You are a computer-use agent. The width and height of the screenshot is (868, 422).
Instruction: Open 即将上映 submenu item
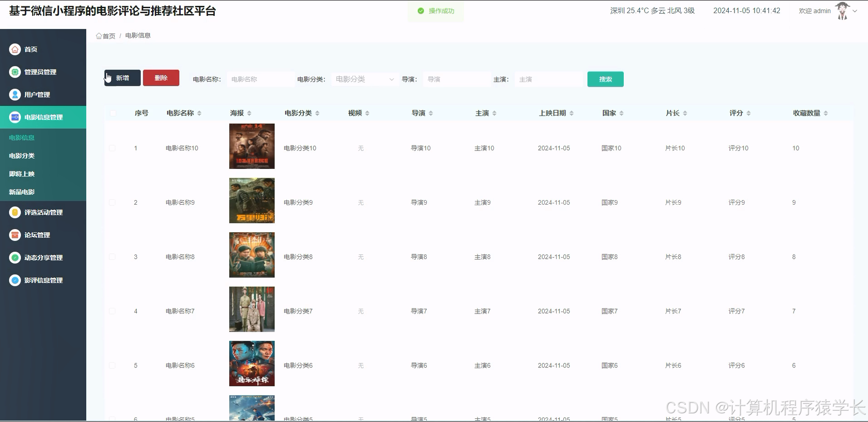(22, 174)
